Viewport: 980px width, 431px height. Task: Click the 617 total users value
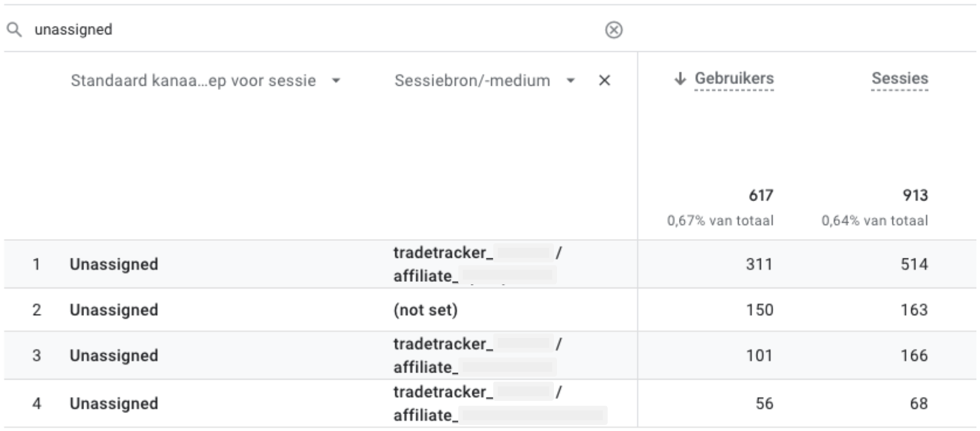click(760, 196)
